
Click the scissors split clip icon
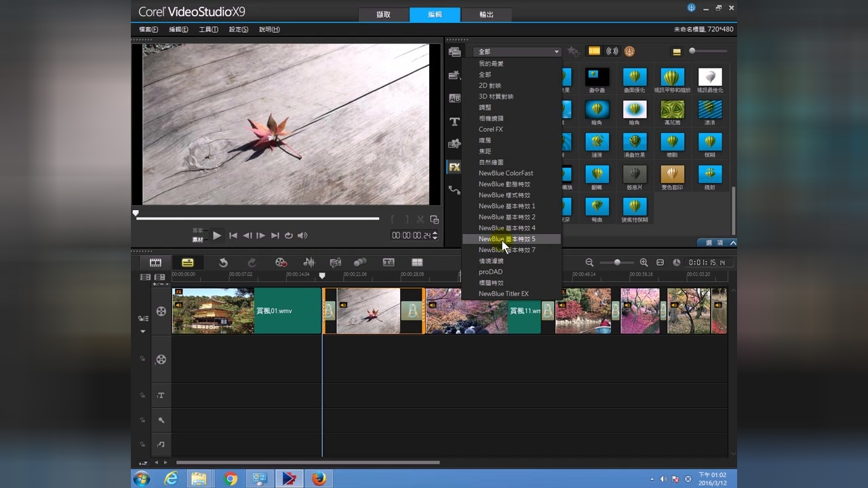point(420,219)
